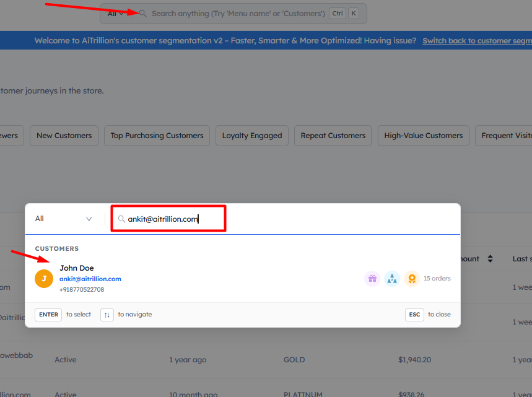
Task: Open the Repeat Customers segment
Action: pos(333,136)
